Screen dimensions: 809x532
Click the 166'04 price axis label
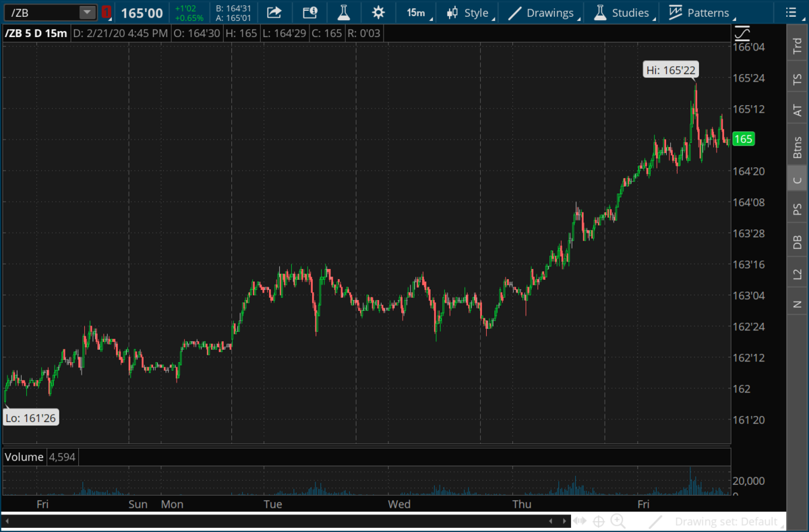coord(749,47)
